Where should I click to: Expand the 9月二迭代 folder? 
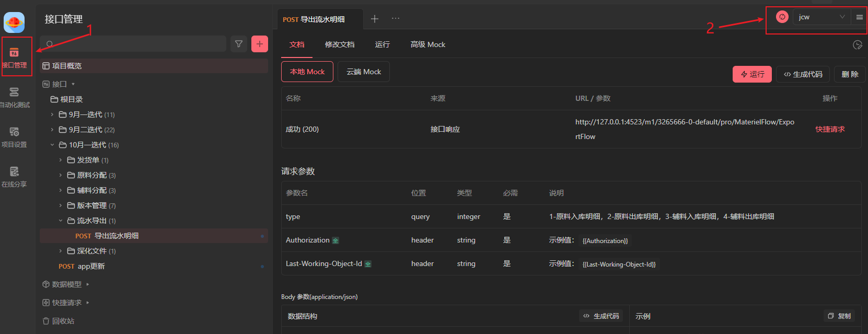(x=52, y=130)
